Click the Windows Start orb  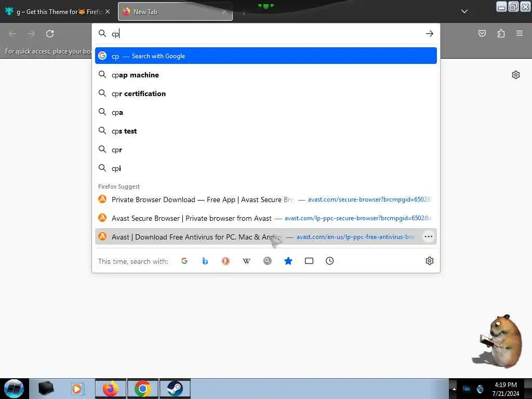[14, 389]
